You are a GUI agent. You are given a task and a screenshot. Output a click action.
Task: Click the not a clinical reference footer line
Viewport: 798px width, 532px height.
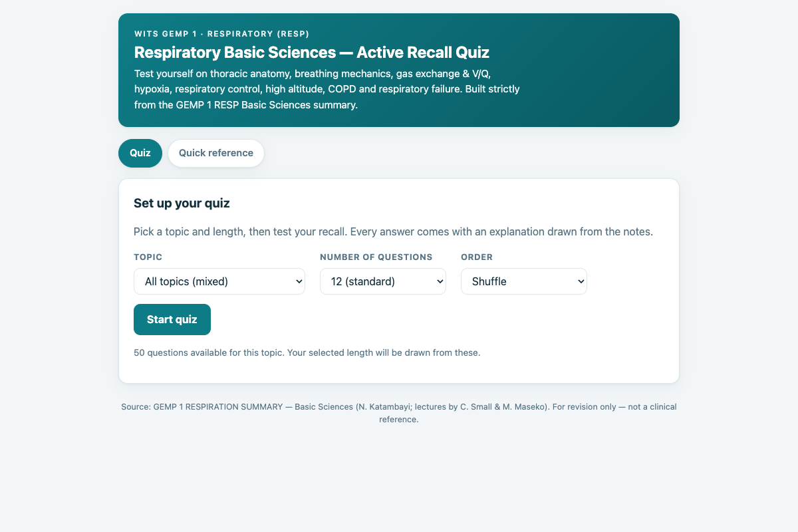tap(399, 420)
